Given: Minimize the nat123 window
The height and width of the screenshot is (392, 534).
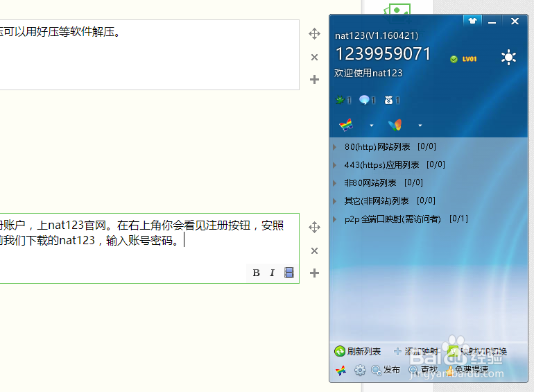Looking at the screenshot, I should click(492, 22).
